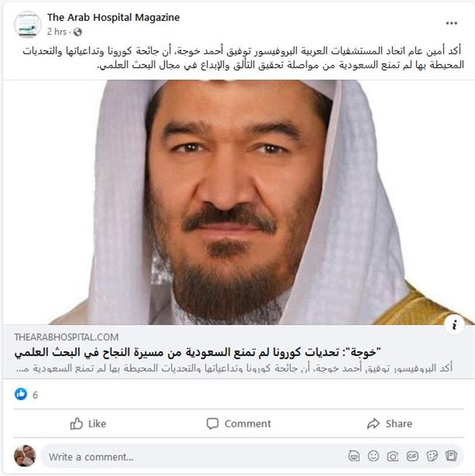This screenshot has width=475, height=476.
Task: Attach a photo using camera icon
Action: click(393, 456)
